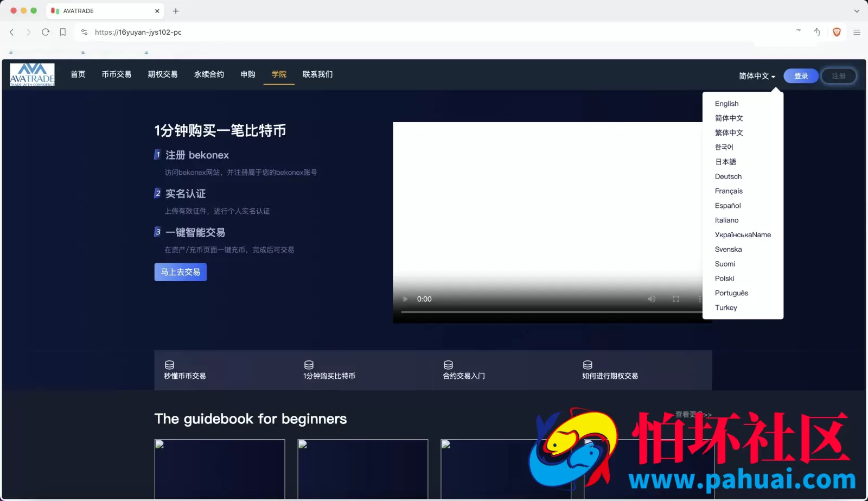Click the 注册 register button
This screenshot has width=868, height=501.
[839, 76]
